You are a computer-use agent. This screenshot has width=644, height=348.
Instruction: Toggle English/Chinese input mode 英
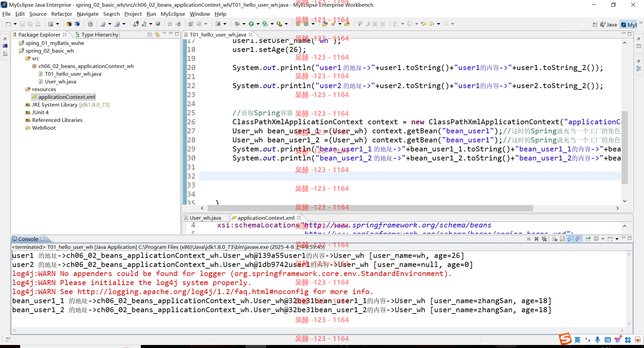(x=577, y=340)
